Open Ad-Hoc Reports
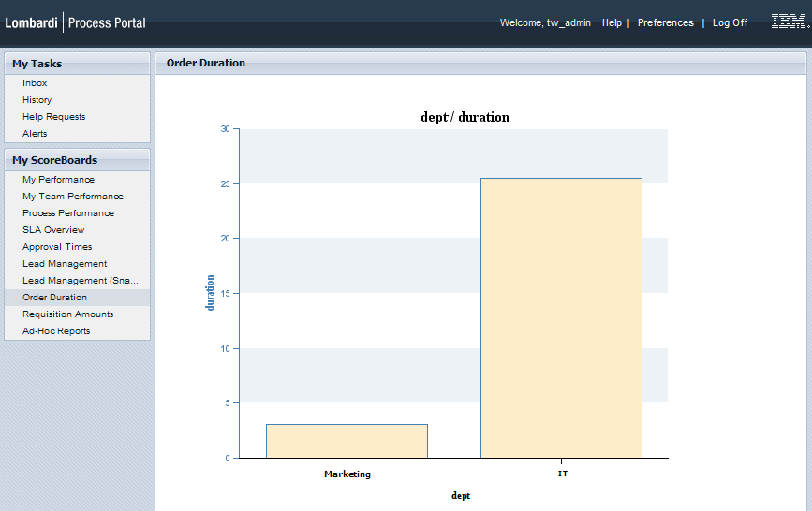The image size is (812, 511). click(x=56, y=331)
